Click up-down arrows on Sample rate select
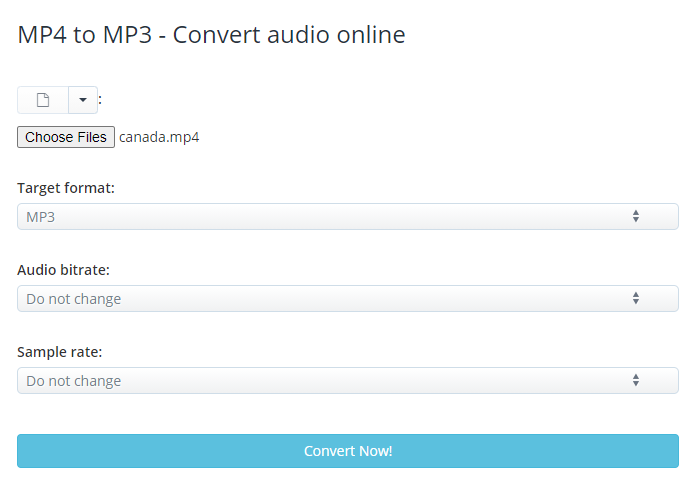 pos(636,381)
